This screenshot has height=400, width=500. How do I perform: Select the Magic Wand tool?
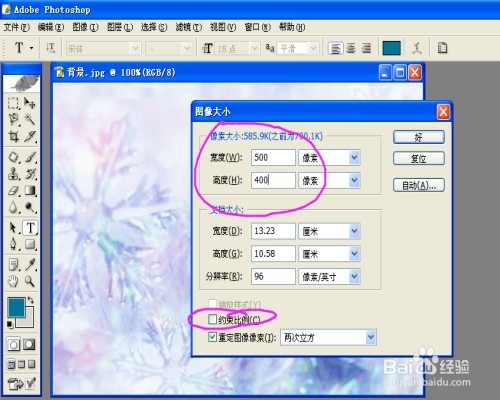(x=30, y=119)
